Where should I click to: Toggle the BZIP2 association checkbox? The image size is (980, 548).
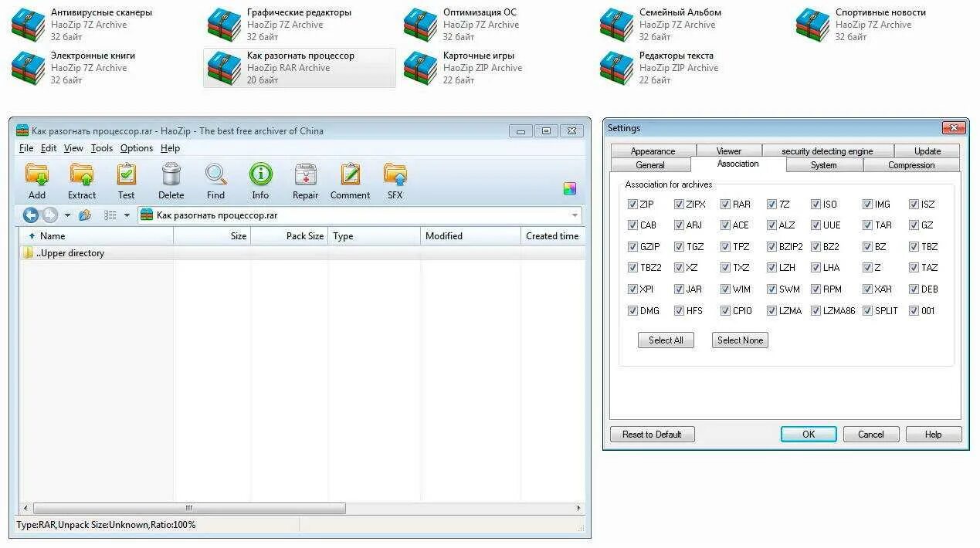coord(771,247)
